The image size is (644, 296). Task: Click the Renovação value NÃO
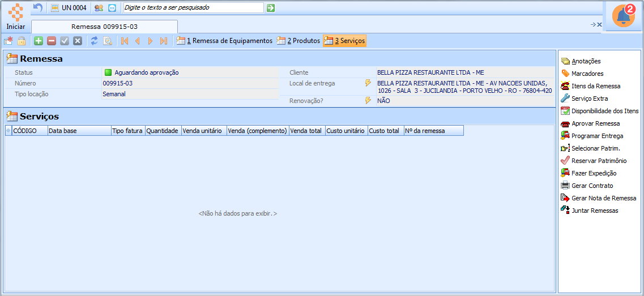383,101
